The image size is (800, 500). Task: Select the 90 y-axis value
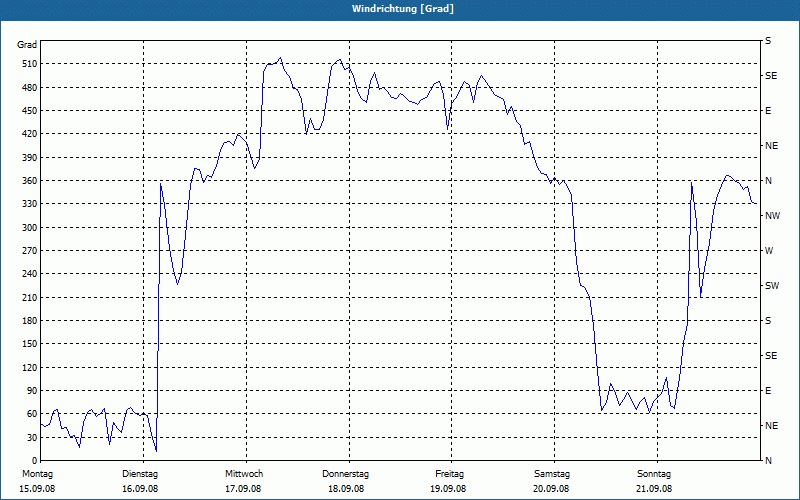click(x=32, y=391)
